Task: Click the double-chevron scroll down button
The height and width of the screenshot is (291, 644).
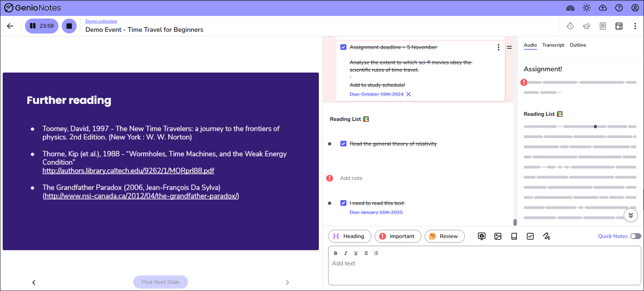Action: click(631, 215)
